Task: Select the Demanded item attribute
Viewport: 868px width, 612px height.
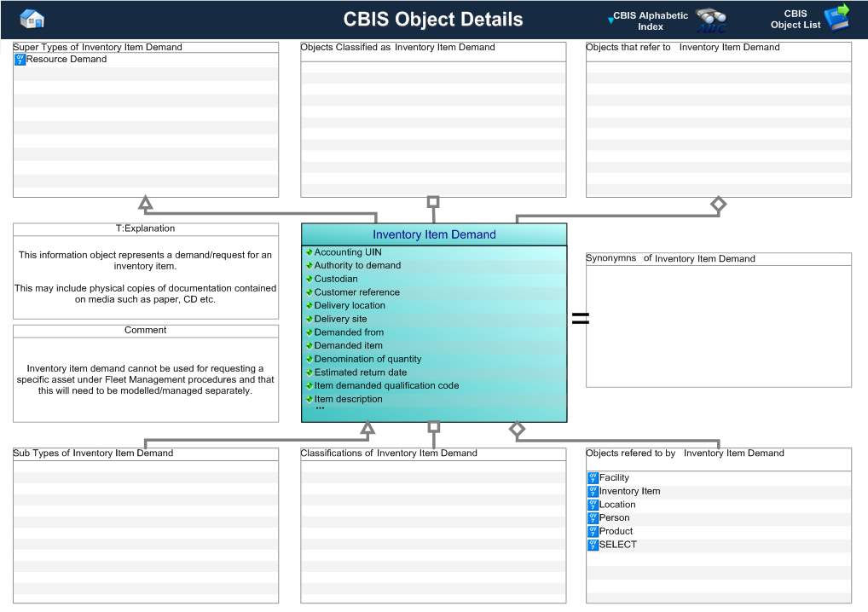Action: point(348,346)
